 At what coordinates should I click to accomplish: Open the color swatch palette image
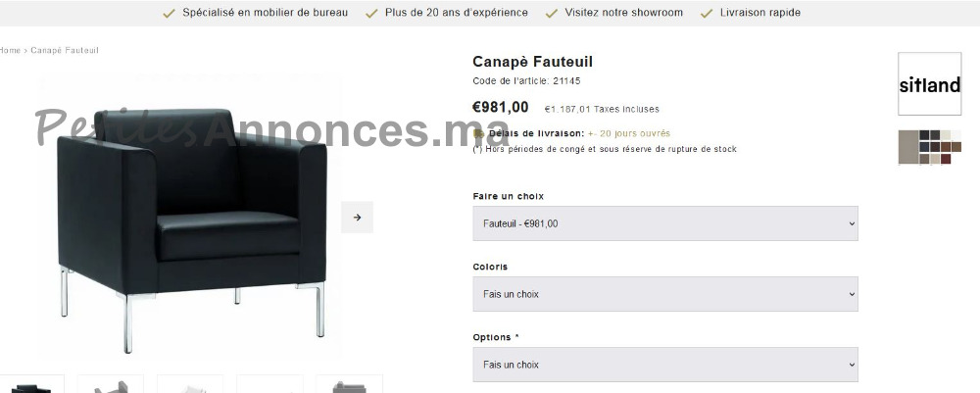pyautogui.click(x=929, y=147)
